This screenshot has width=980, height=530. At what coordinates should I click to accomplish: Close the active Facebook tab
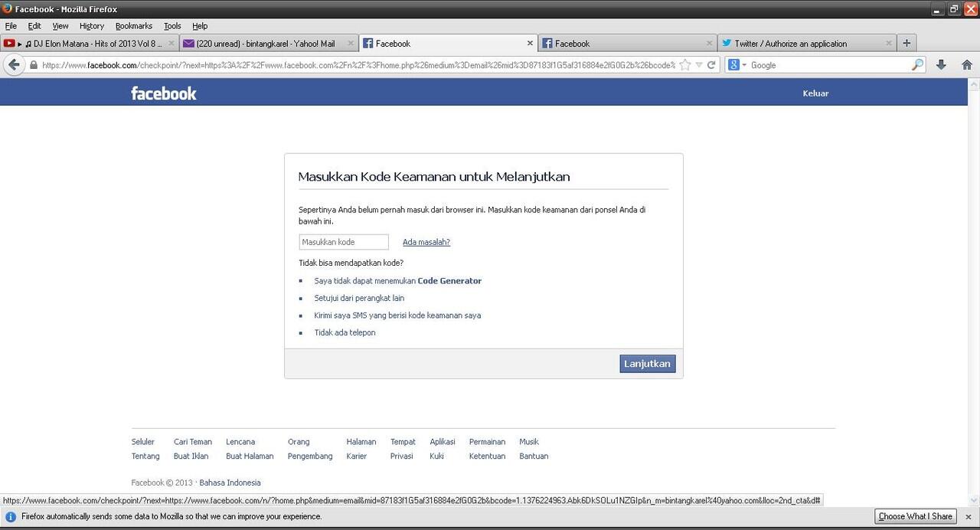(x=530, y=44)
